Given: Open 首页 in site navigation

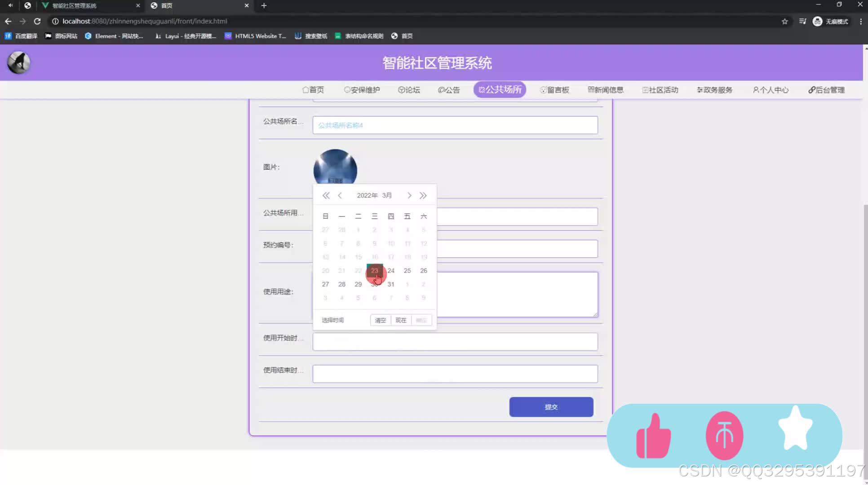Looking at the screenshot, I should pos(313,90).
